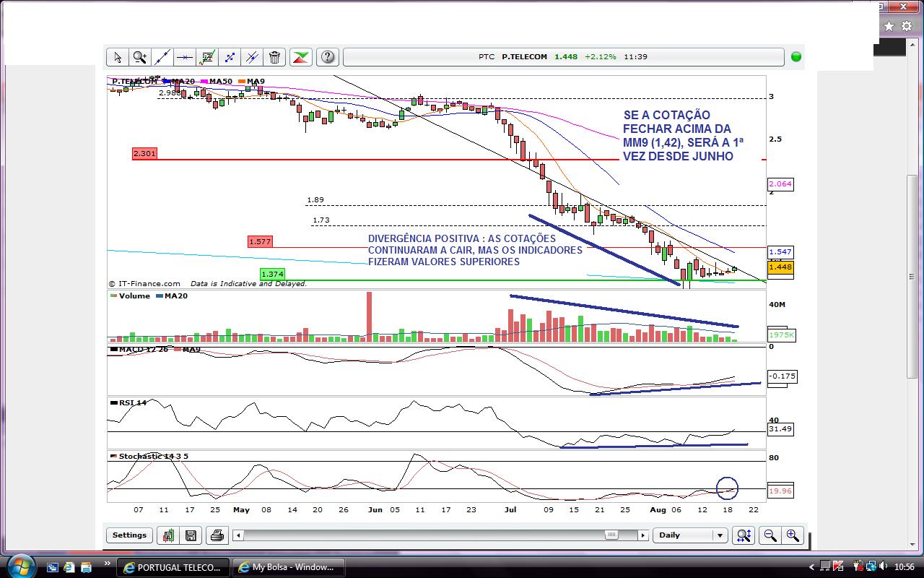Launch Internet Explorer from quick launch

tap(69, 567)
